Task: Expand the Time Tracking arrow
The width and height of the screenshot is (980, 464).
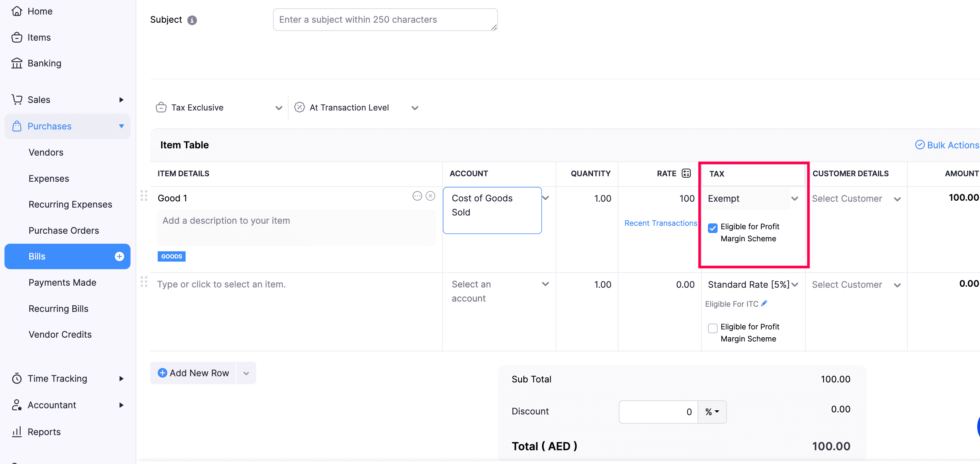Action: [x=121, y=378]
